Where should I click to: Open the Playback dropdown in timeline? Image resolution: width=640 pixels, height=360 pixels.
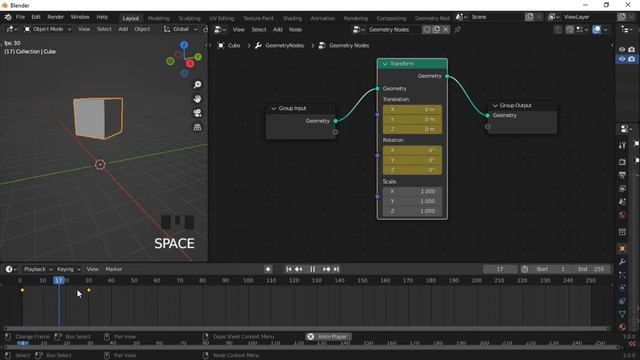point(38,269)
